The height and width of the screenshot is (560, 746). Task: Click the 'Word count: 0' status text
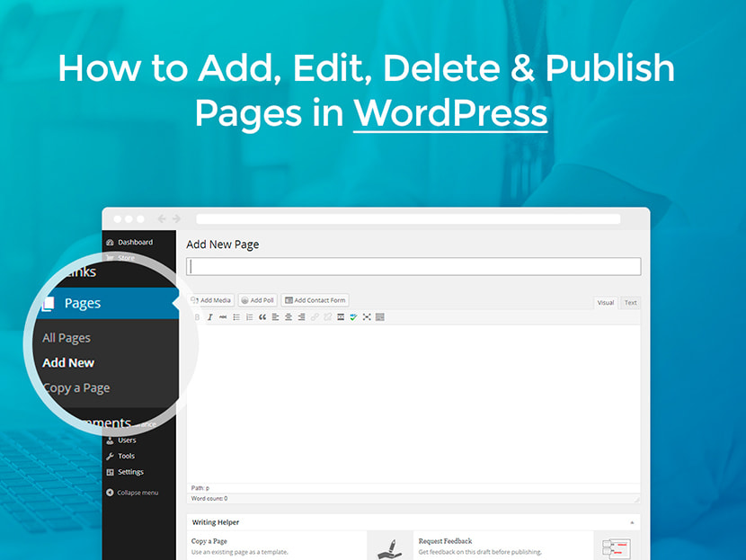tap(209, 499)
